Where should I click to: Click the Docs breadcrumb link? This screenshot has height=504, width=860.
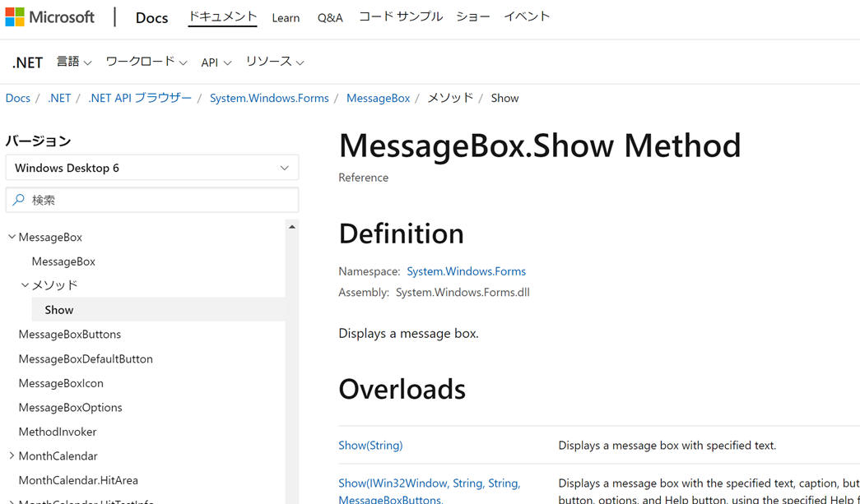click(x=17, y=98)
